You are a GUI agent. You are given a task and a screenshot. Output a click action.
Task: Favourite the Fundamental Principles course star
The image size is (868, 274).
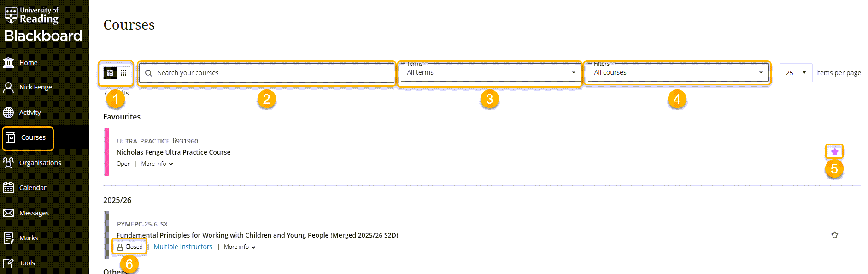click(834, 235)
